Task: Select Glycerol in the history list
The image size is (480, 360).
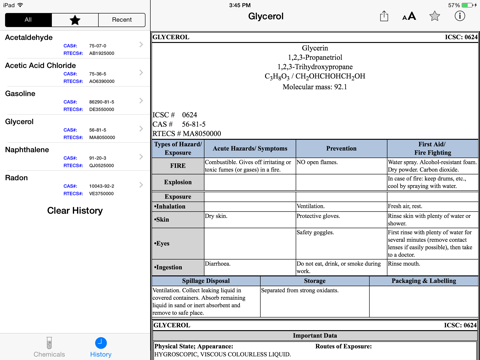Action: [75, 129]
